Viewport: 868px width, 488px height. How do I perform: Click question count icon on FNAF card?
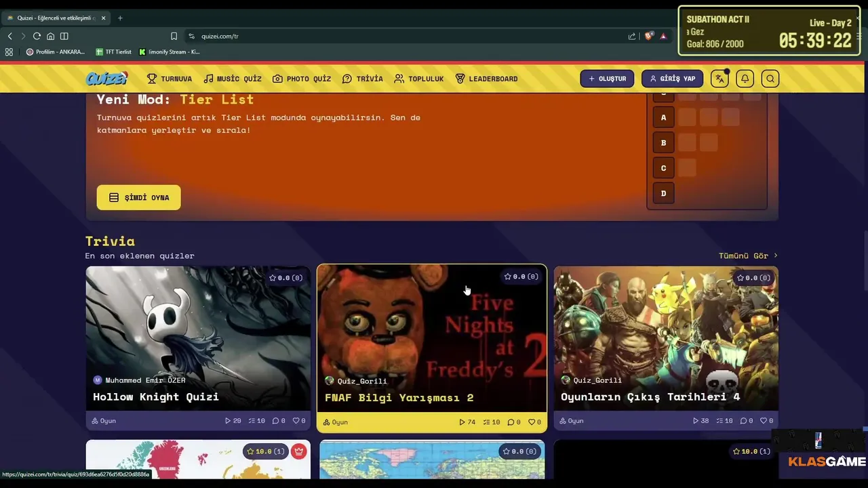[x=486, y=422]
